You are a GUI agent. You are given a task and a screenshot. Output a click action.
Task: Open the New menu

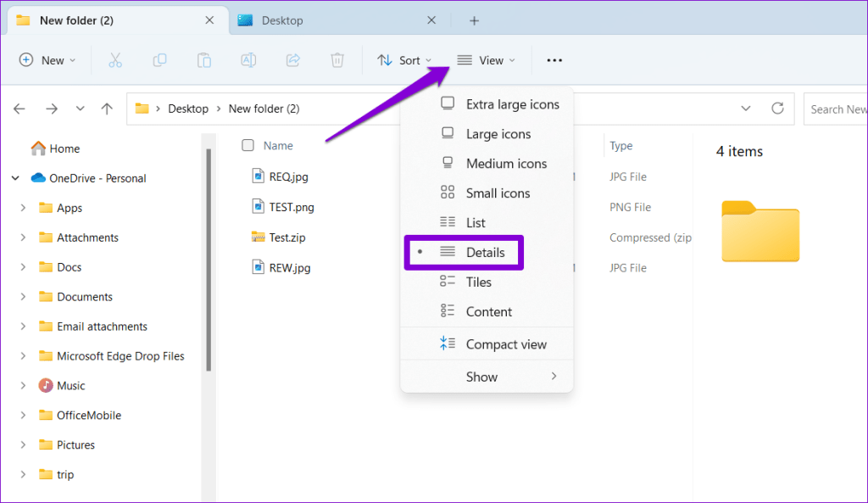tap(47, 60)
